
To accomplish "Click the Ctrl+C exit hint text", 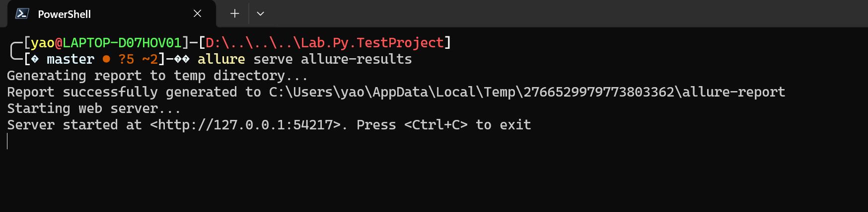I will 436,125.
